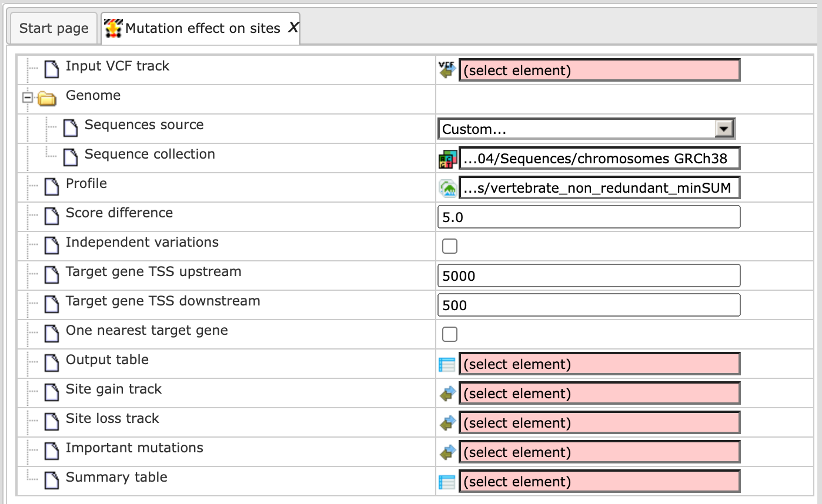Click the Site loss track arrow icon
The width and height of the screenshot is (822, 504).
pyautogui.click(x=447, y=423)
